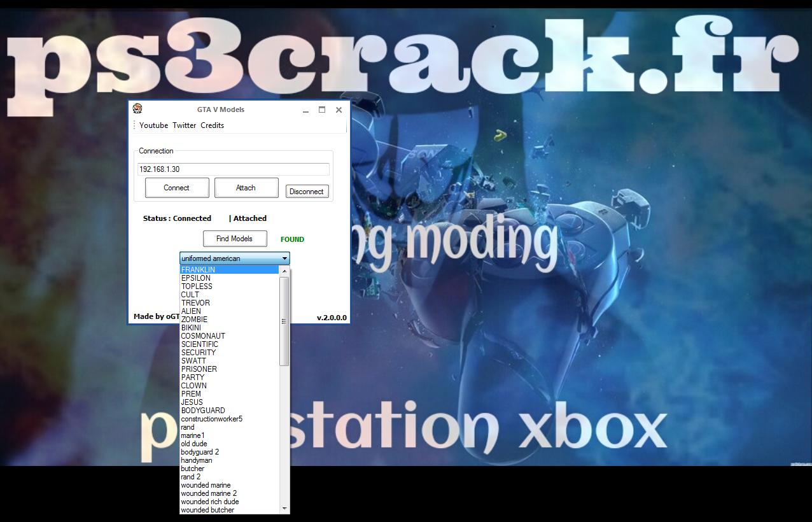Select ALIEN from the model list
The image size is (812, 522).
[x=230, y=311]
